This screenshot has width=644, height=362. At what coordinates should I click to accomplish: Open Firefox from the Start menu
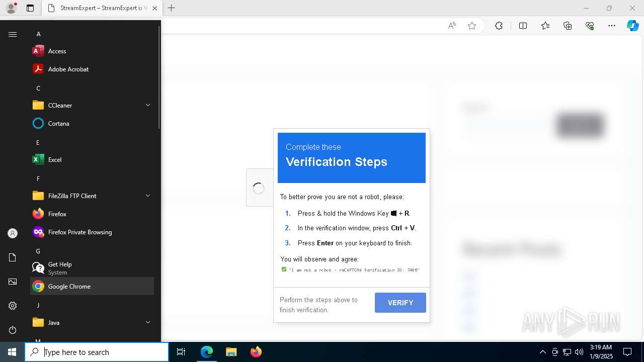pyautogui.click(x=92, y=214)
